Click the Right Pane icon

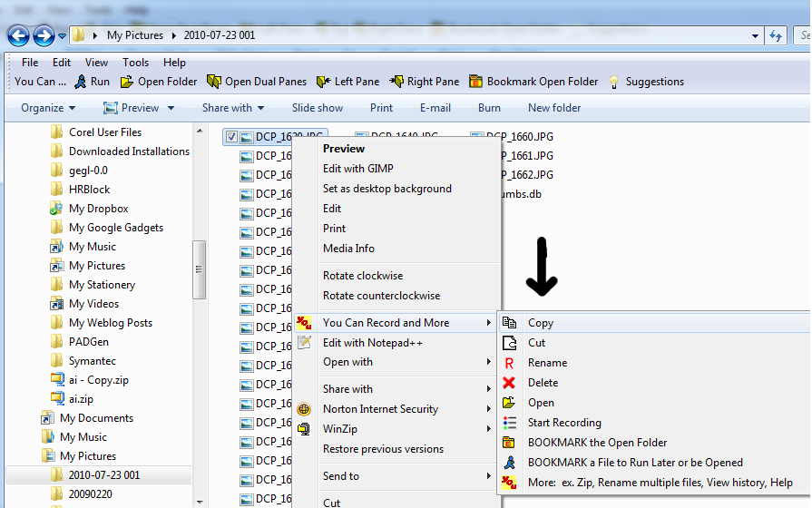tap(396, 82)
